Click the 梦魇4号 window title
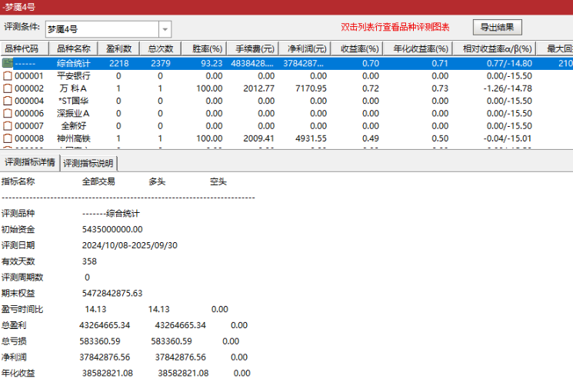The height and width of the screenshot is (392, 573). point(19,7)
